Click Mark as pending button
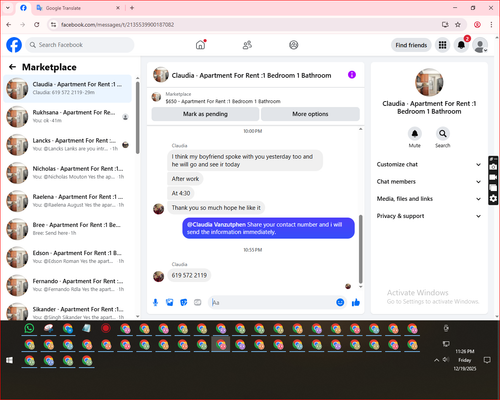This screenshot has width=500, height=400. [x=205, y=114]
